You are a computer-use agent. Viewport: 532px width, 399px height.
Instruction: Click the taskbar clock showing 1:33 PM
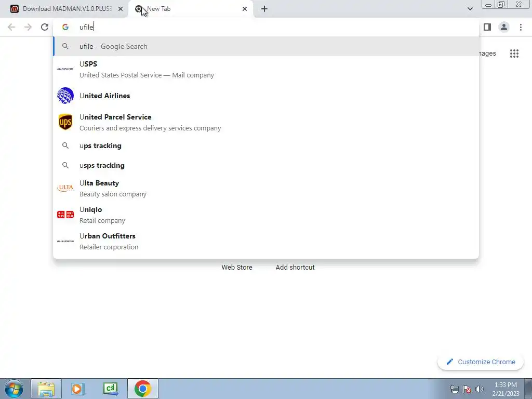506,389
